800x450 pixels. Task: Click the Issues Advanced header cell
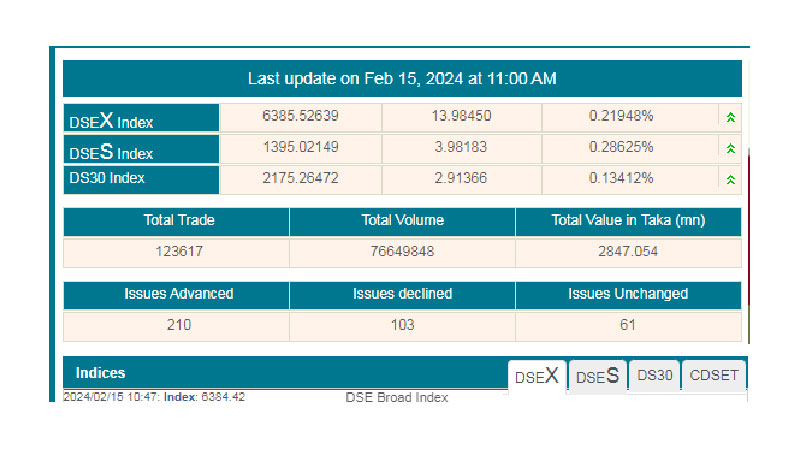coord(176,294)
